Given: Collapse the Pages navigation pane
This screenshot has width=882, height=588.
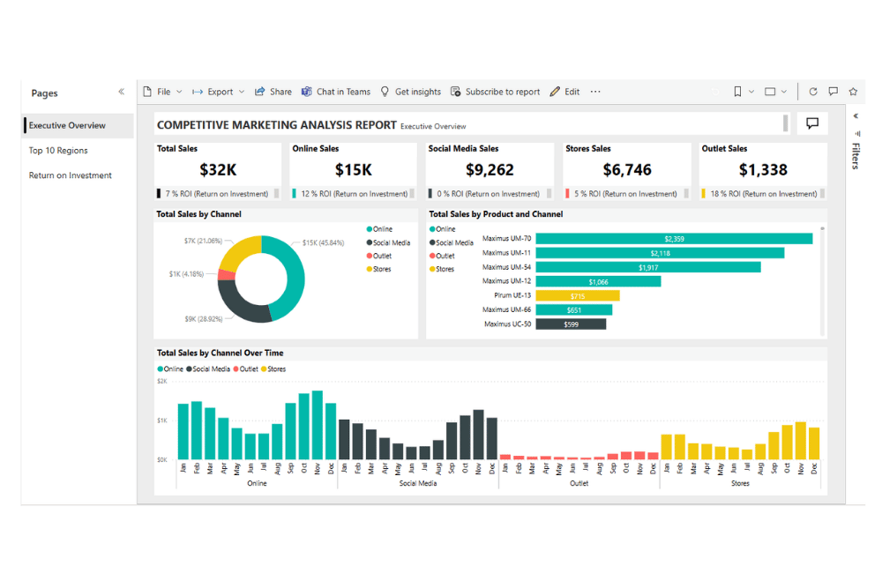Looking at the screenshot, I should tap(122, 93).
